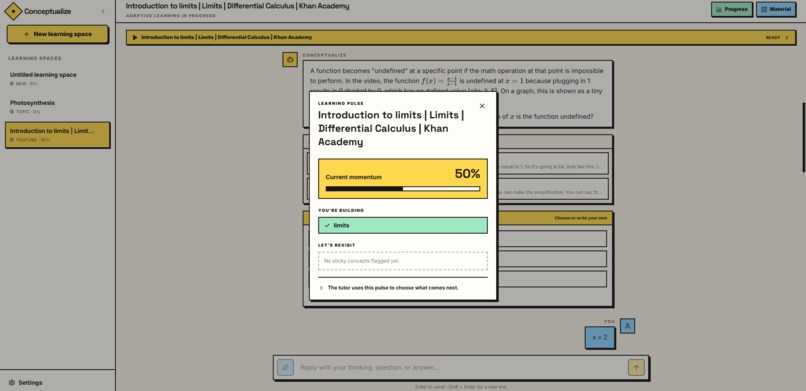This screenshot has height=391, width=806.
Task: Click the play triangle on video banner
Action: (135, 38)
